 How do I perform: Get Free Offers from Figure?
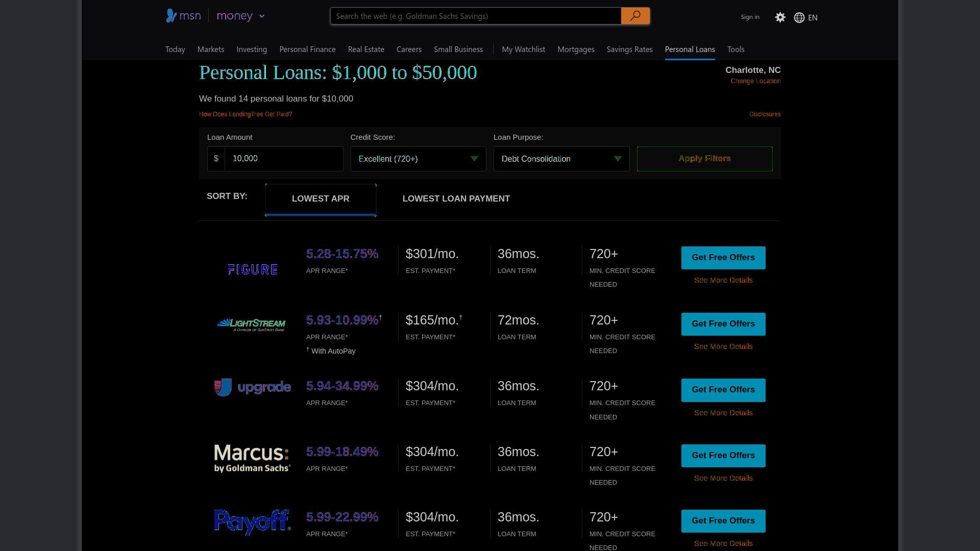(723, 258)
